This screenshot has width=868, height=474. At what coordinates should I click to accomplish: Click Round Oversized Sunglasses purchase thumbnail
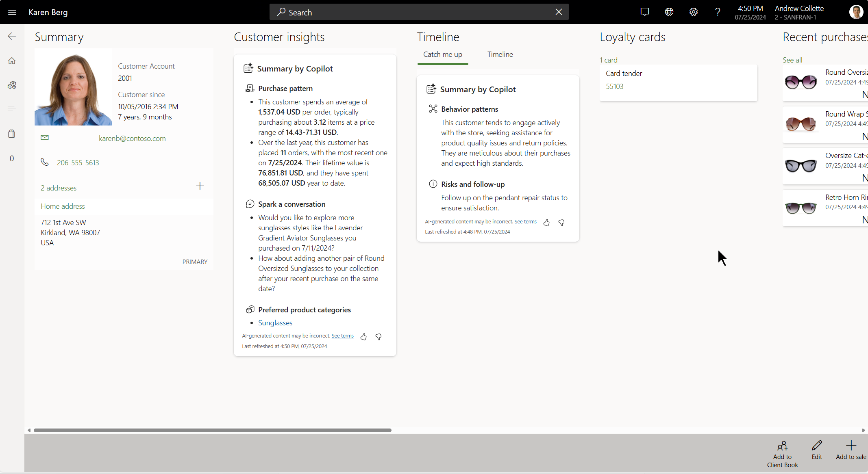pos(800,82)
